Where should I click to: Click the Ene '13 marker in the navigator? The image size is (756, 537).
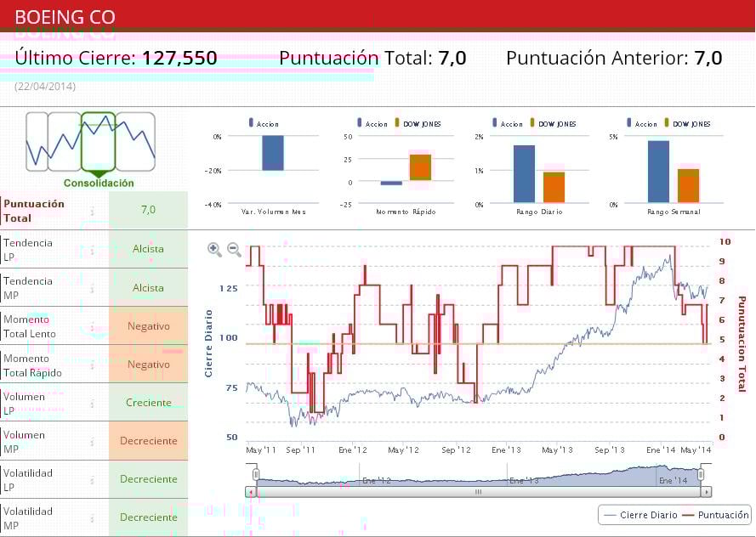pos(523,480)
